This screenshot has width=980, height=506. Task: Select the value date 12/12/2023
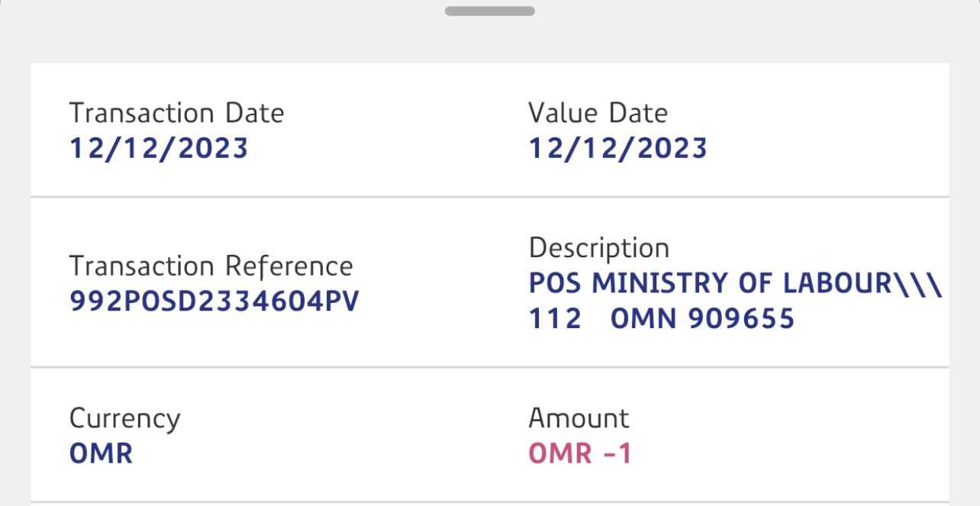coord(617,148)
